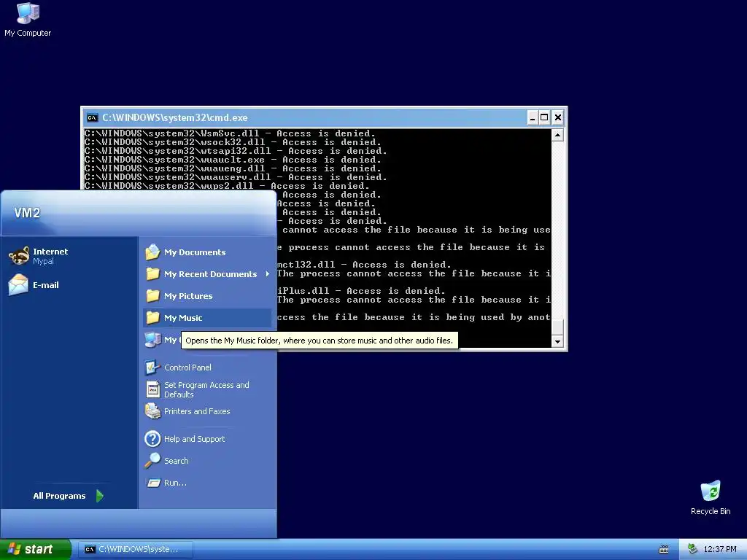
Task: Launch the Mypal Internet browser icon
Action: [x=18, y=256]
